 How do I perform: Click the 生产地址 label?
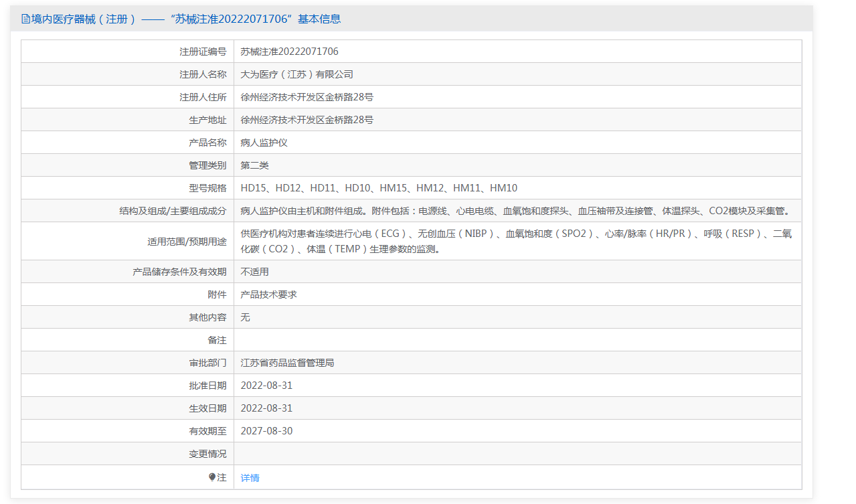tap(207, 120)
